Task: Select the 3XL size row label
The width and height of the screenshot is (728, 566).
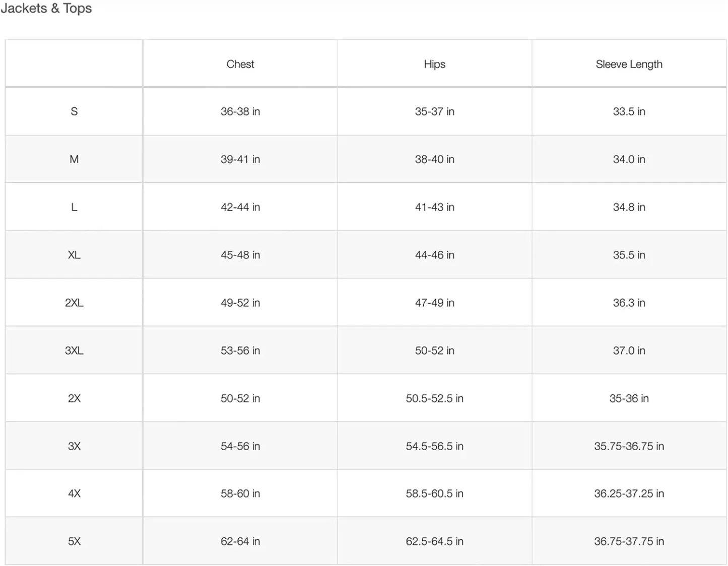Action: pyautogui.click(x=74, y=350)
